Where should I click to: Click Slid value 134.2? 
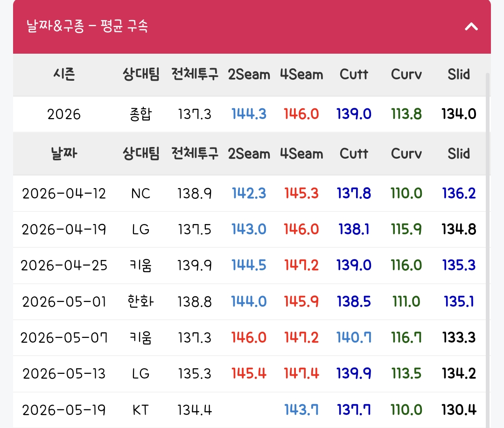pyautogui.click(x=459, y=374)
